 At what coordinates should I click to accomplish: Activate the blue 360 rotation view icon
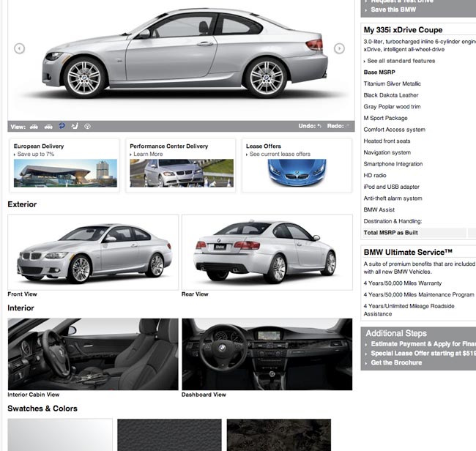coord(62,126)
